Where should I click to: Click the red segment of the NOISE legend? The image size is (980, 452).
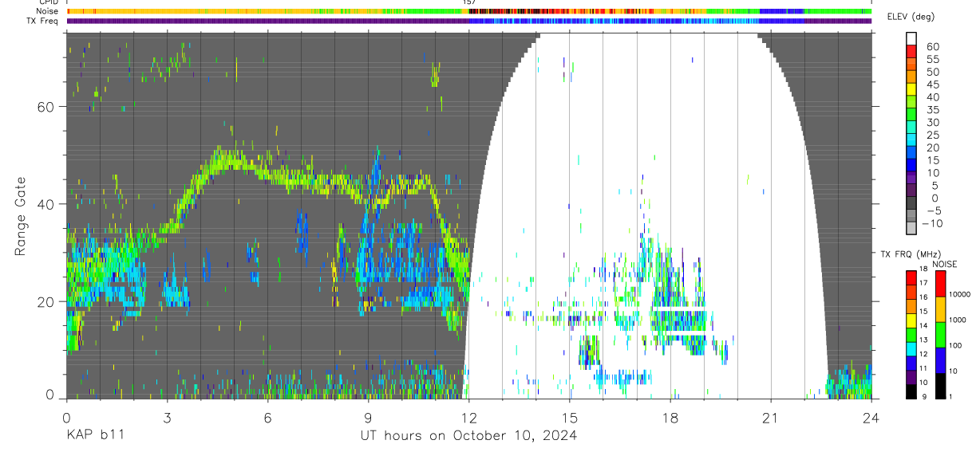(940, 284)
